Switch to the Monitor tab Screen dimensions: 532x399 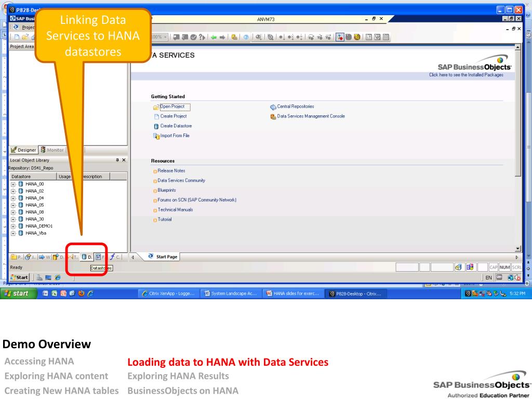(x=52, y=150)
